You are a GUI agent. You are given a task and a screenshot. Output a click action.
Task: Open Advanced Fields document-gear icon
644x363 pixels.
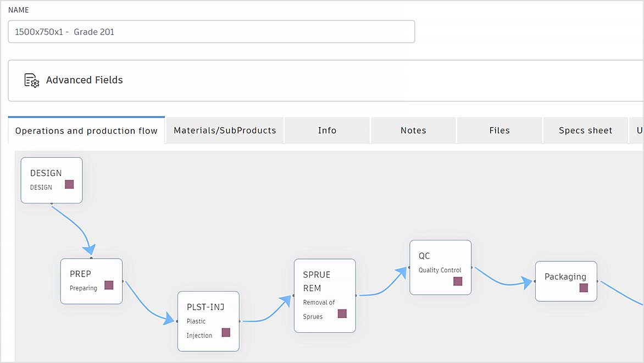(x=31, y=80)
